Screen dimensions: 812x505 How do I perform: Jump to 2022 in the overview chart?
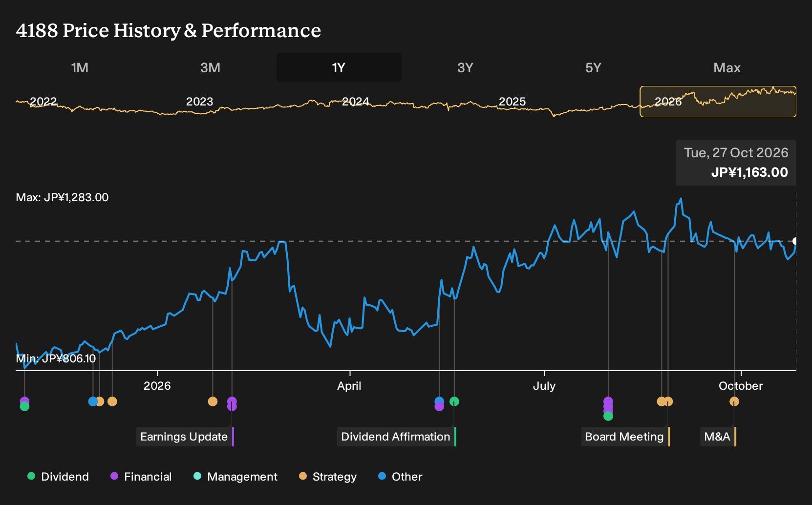[x=43, y=102]
